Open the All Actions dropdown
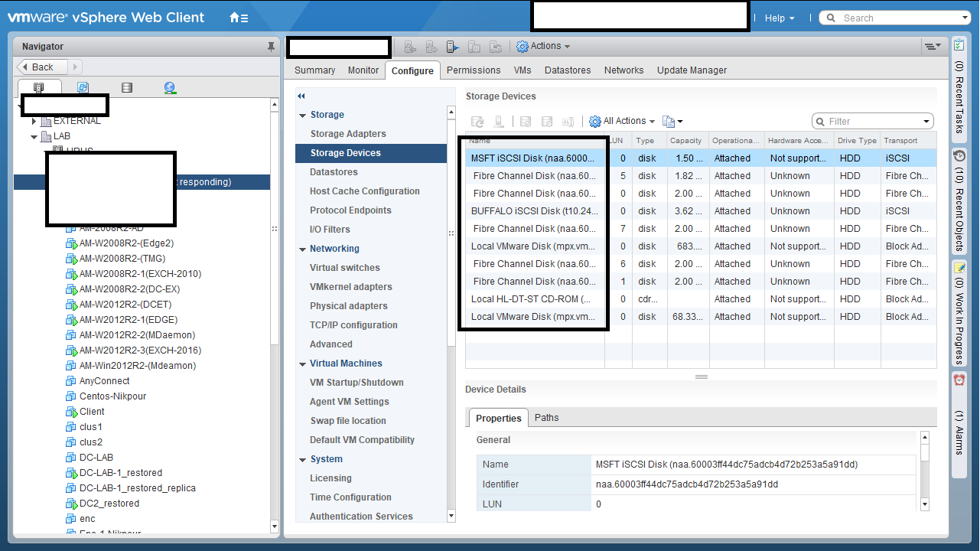This screenshot has width=980, height=551. coord(621,121)
